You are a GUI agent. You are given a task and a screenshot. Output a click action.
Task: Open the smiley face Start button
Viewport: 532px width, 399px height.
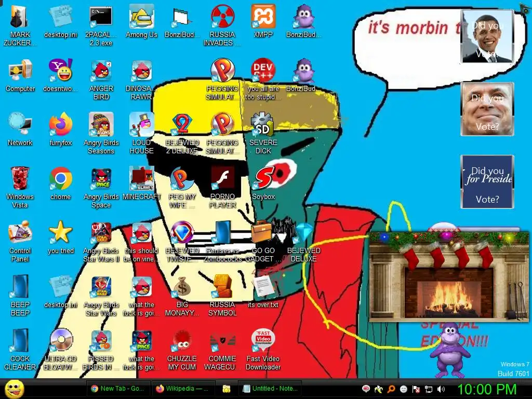pos(14,389)
